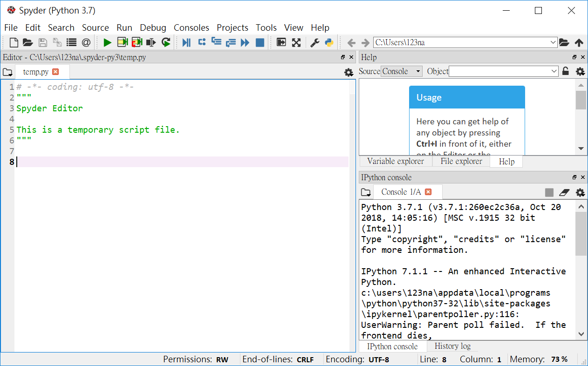Click the Save all files icon
Viewport: 588px width, 366px height.
pos(57,43)
